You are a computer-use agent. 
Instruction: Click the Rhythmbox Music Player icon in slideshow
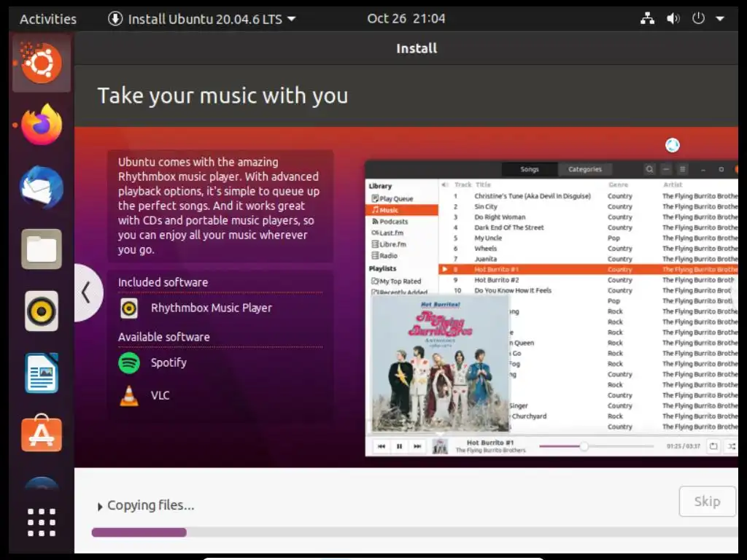click(x=129, y=308)
